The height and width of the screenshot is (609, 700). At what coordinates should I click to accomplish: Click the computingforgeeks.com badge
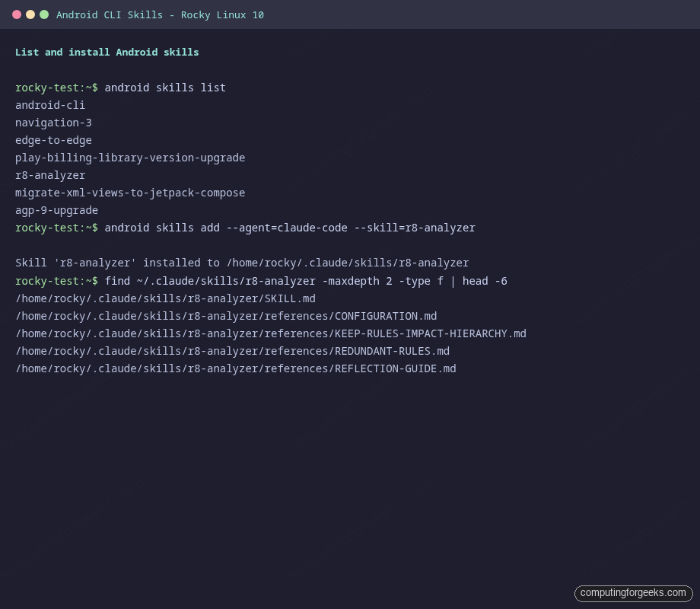point(633,593)
